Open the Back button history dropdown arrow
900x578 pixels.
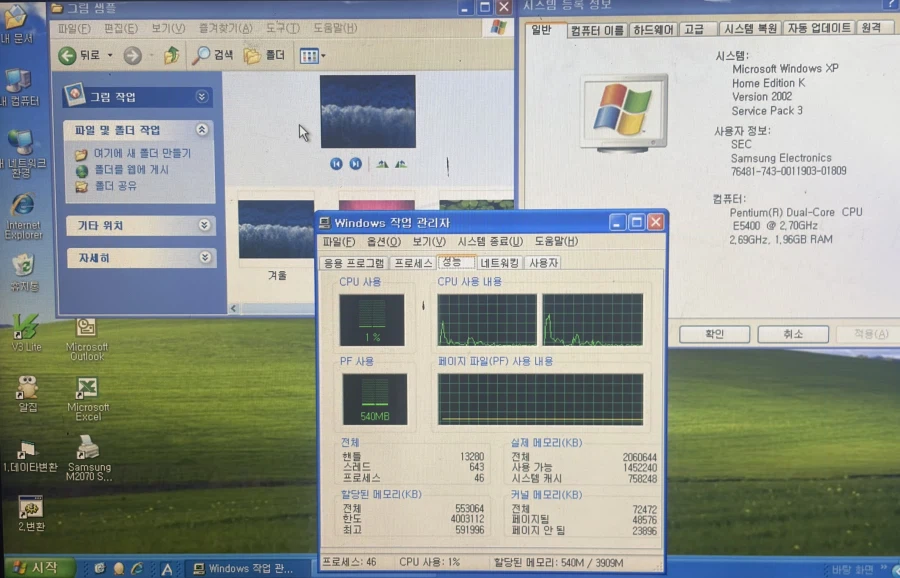click(x=110, y=56)
